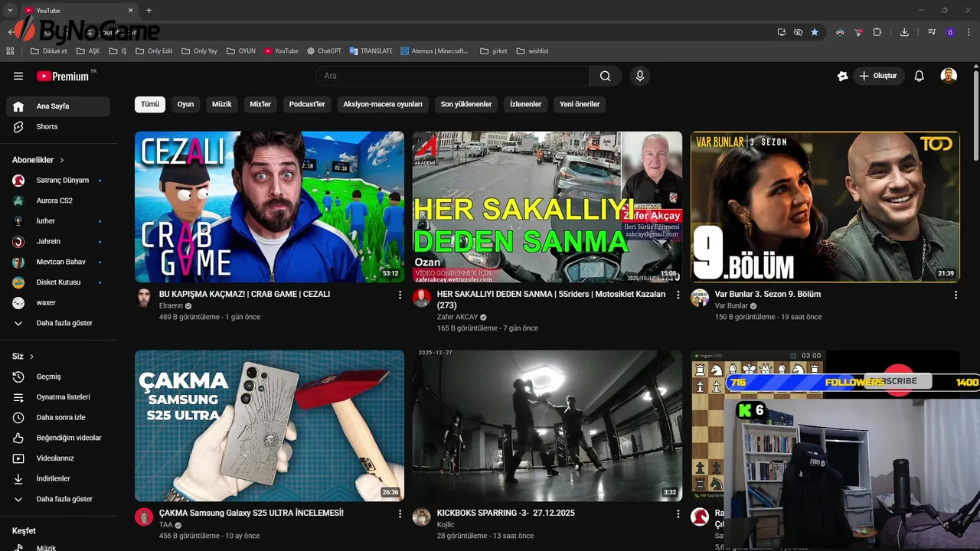Open the YouTube hamburger guide menu

(x=18, y=76)
